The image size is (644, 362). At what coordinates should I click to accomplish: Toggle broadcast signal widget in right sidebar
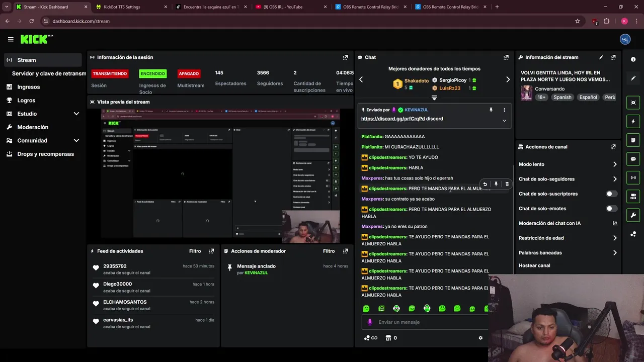tap(633, 177)
